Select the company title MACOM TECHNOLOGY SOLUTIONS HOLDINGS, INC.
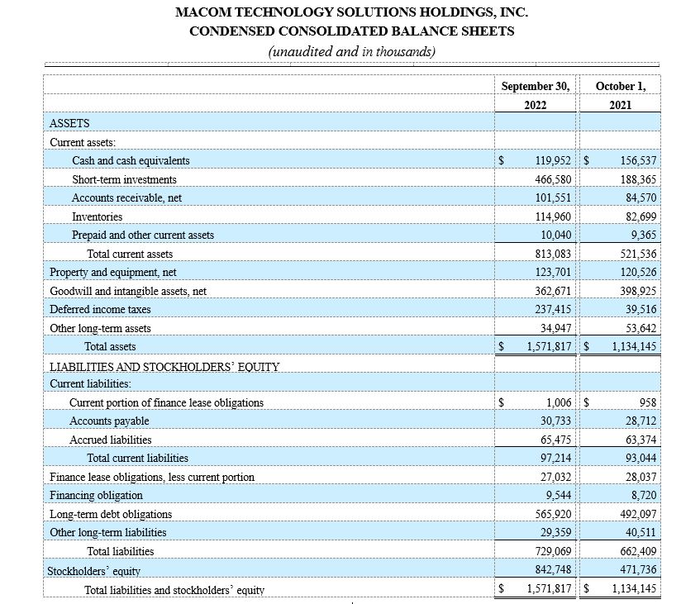 point(351,12)
